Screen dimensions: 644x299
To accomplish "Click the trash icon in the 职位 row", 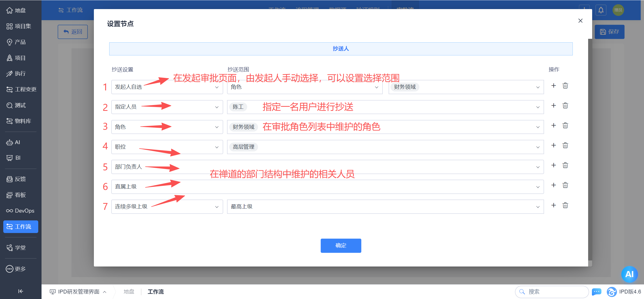I will coord(565,145).
